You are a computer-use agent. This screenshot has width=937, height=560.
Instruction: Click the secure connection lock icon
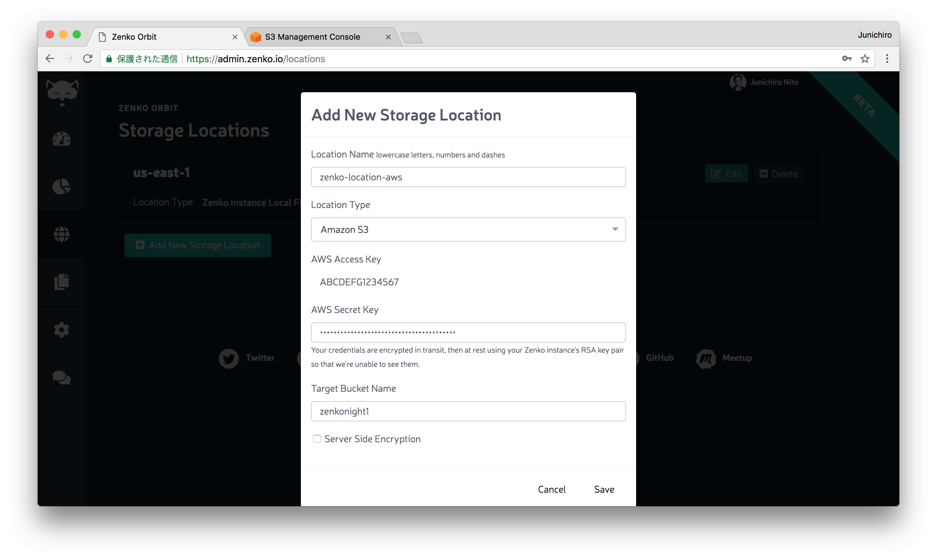(109, 59)
